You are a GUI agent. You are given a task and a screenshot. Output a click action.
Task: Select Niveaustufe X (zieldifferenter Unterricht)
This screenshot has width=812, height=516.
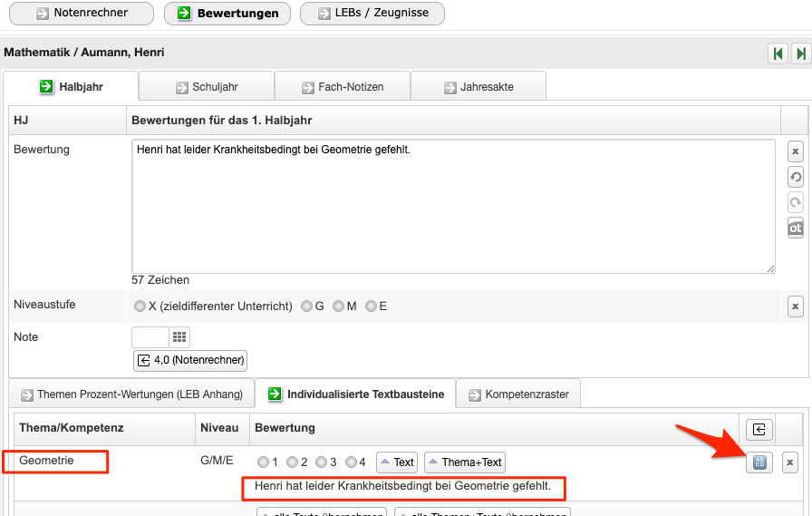pyautogui.click(x=140, y=307)
